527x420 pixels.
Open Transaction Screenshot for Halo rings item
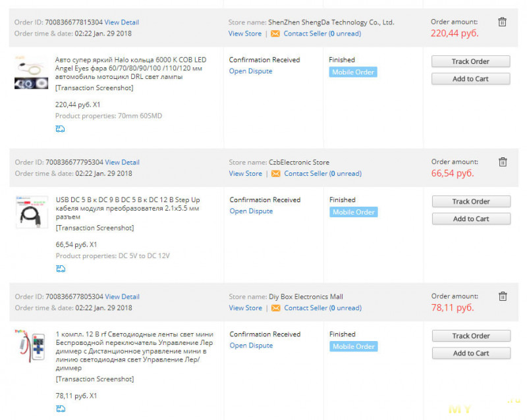(94, 88)
